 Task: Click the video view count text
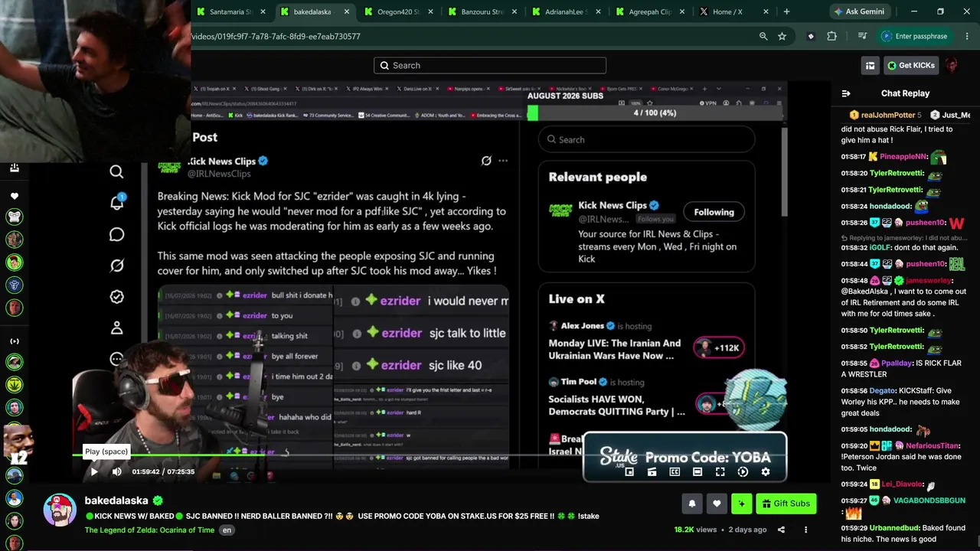695,530
